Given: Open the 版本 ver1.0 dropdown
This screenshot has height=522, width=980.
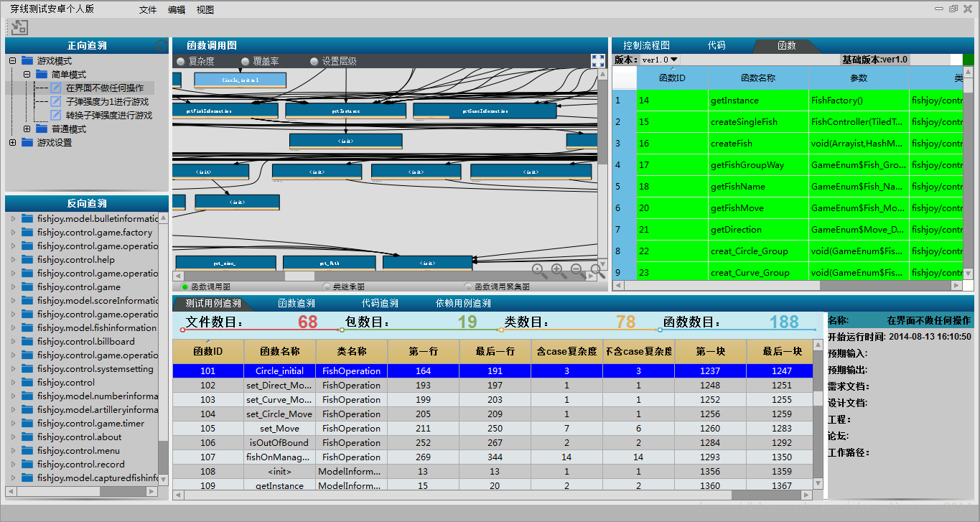Looking at the screenshot, I should tap(661, 60).
